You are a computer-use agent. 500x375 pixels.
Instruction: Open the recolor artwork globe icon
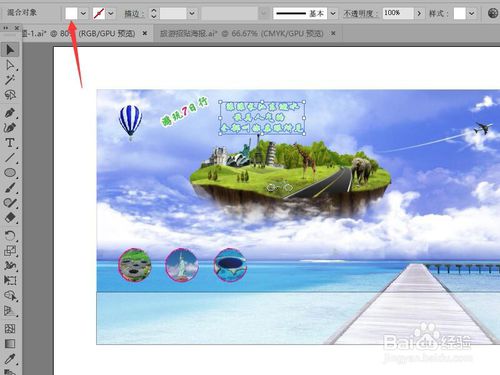(x=493, y=13)
